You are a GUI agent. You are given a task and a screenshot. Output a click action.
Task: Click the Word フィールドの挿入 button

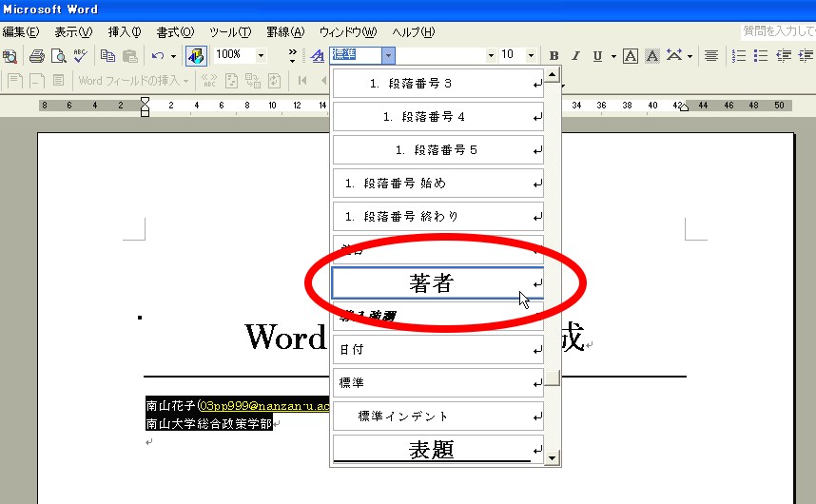click(133, 81)
